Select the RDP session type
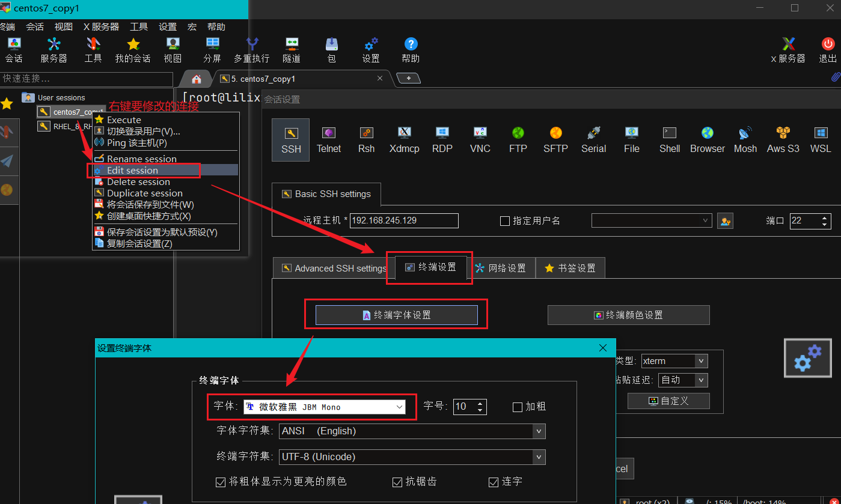 (442, 140)
